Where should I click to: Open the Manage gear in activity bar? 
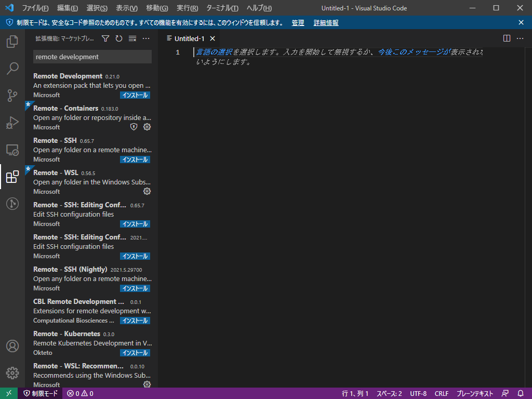(12, 373)
